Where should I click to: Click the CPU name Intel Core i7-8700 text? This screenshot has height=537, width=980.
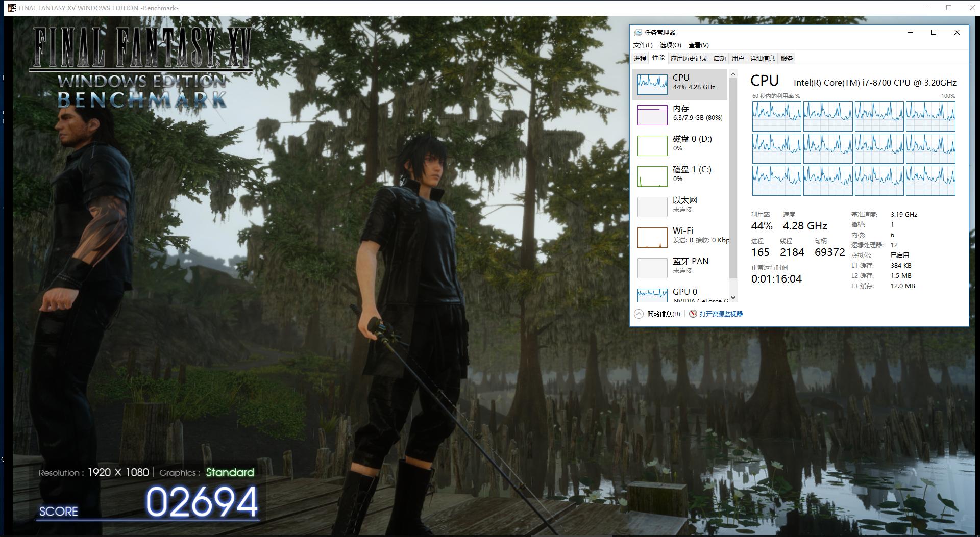[875, 83]
